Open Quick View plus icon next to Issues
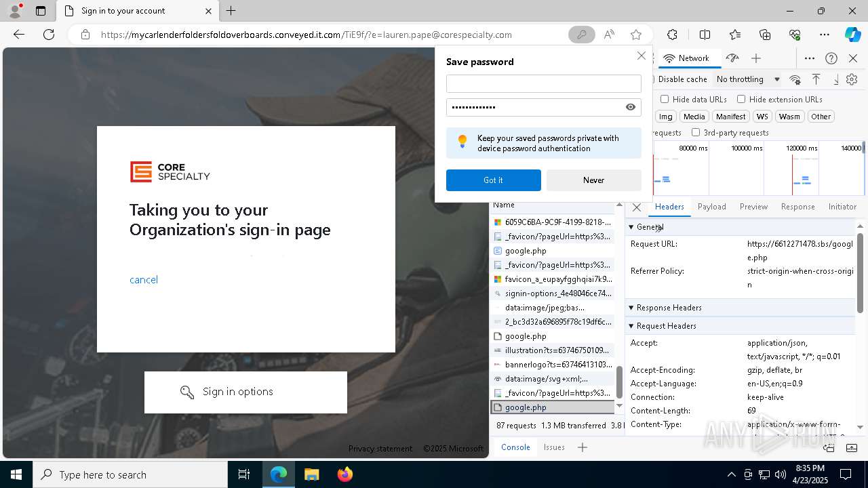This screenshot has height=488, width=868. pos(582,447)
